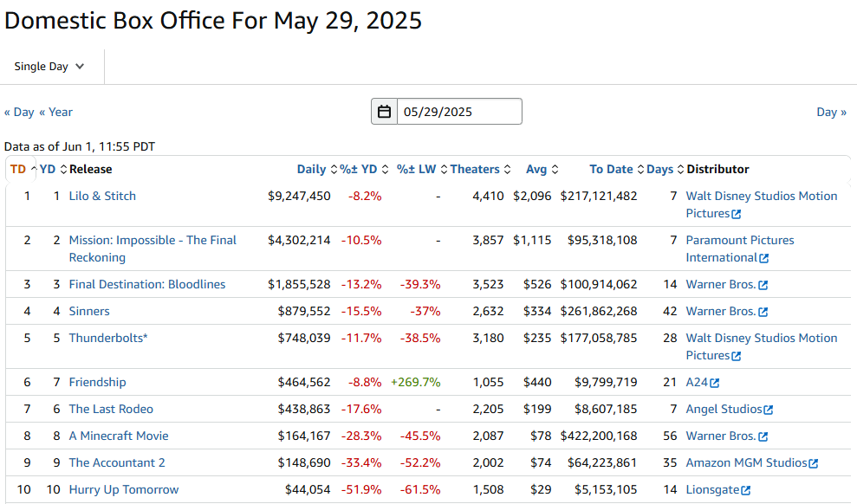Screen dimensions: 857x504
Task: Click the $9,247,450 daily gross cell
Action: point(299,196)
